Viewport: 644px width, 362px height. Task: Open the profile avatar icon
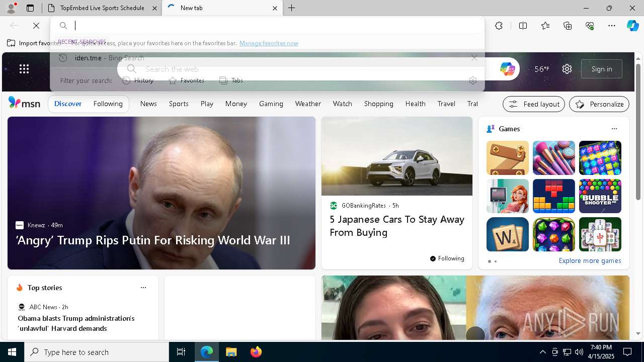(x=11, y=8)
